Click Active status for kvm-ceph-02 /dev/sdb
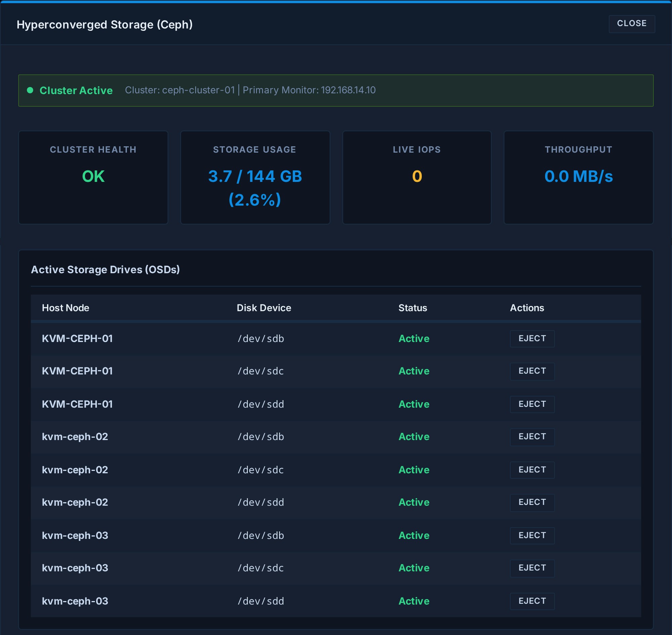This screenshot has height=635, width=672. 414,437
